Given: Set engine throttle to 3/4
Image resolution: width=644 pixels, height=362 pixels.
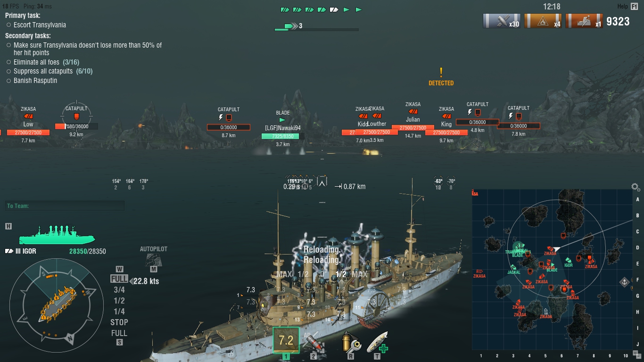Looking at the screenshot, I should click(119, 290).
